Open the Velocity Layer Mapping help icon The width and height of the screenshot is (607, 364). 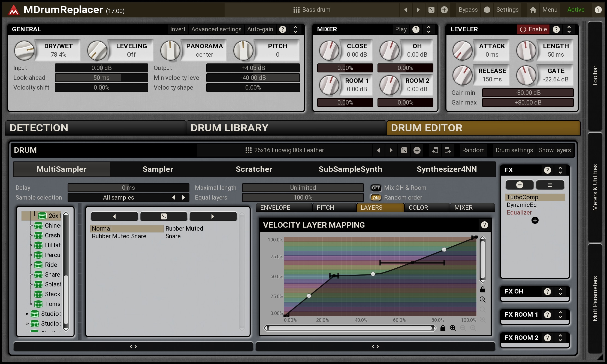(484, 225)
